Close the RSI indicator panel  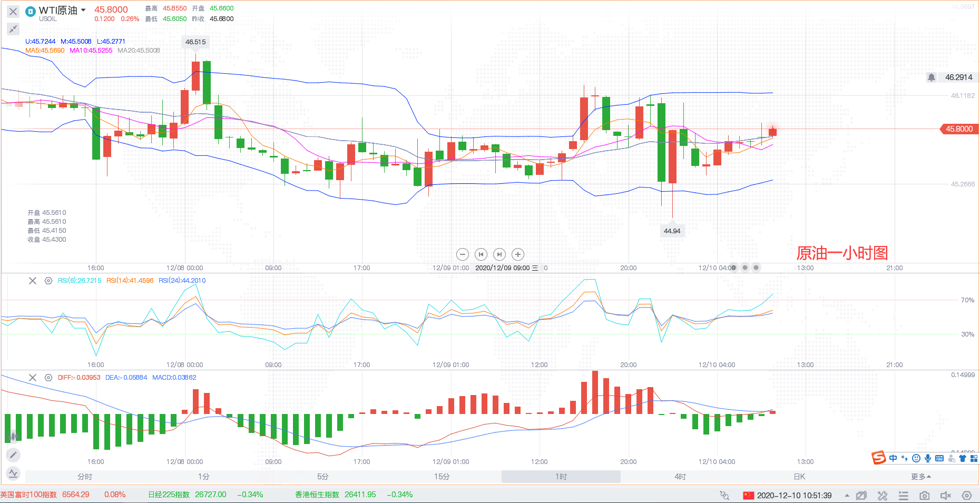33,281
